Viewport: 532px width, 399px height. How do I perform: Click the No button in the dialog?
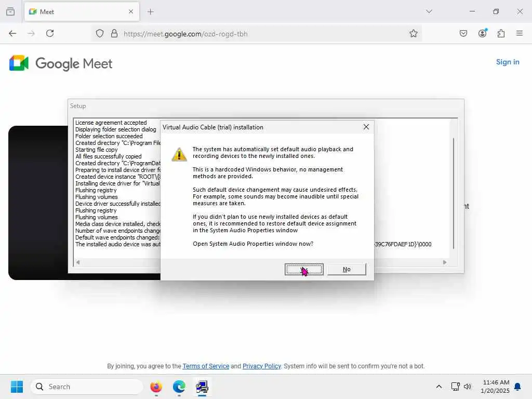[x=347, y=270]
